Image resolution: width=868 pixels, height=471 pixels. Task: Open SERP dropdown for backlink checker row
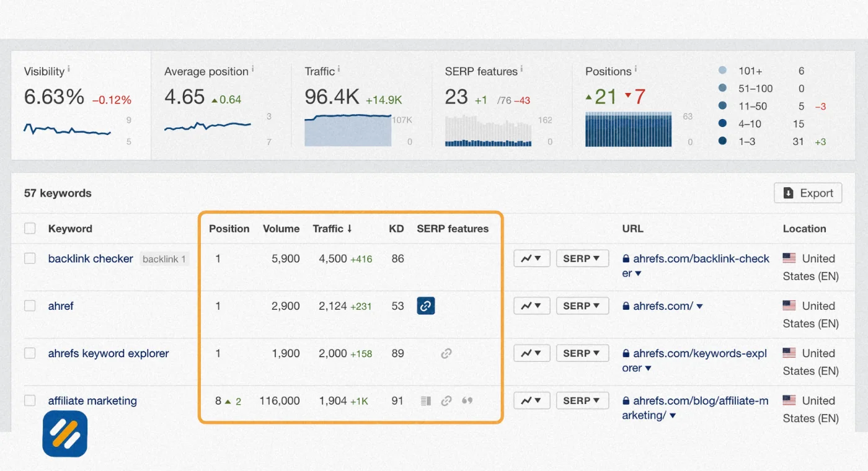pos(582,258)
